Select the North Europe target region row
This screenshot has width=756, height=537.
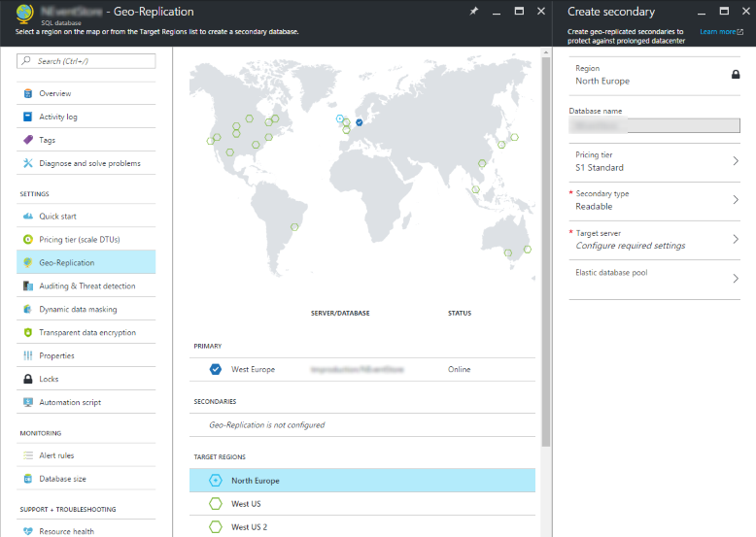click(x=362, y=481)
